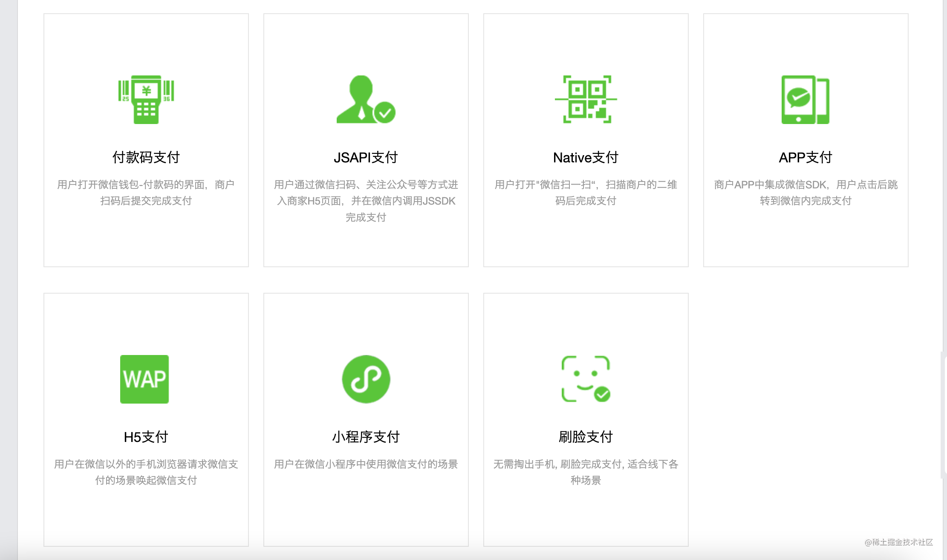Click the Native QR code scan icon
Image resolution: width=947 pixels, height=560 pixels.
586,100
